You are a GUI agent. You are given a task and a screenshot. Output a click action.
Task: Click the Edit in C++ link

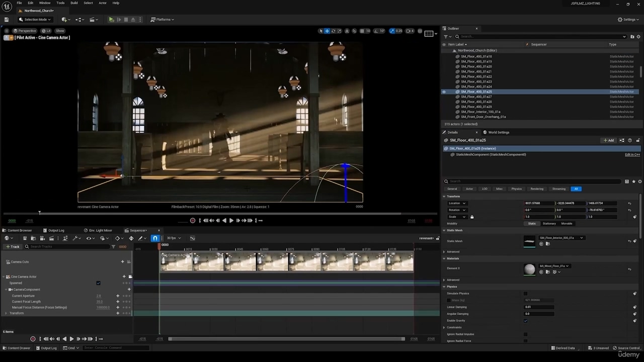pos(632,155)
